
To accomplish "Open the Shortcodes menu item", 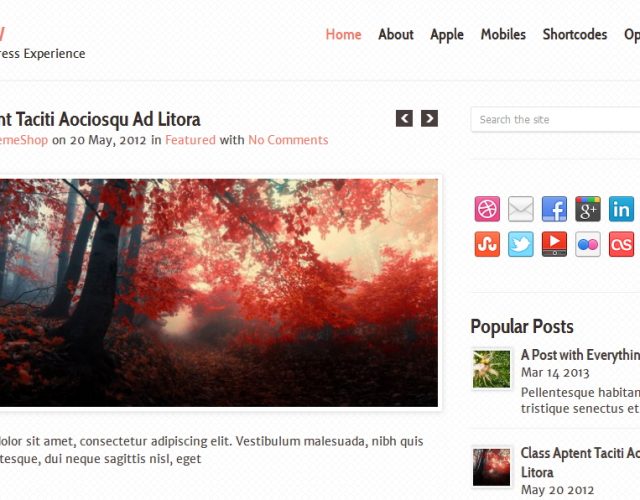I will click(x=575, y=34).
